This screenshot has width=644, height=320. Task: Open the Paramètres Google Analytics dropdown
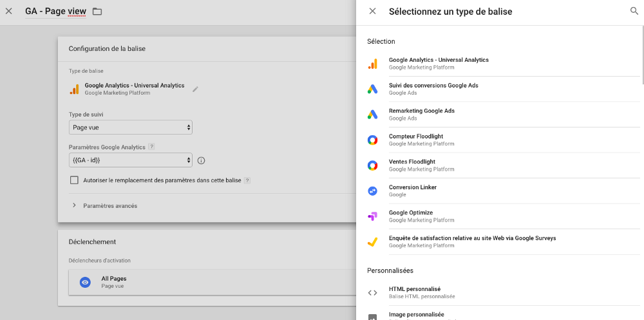click(131, 160)
